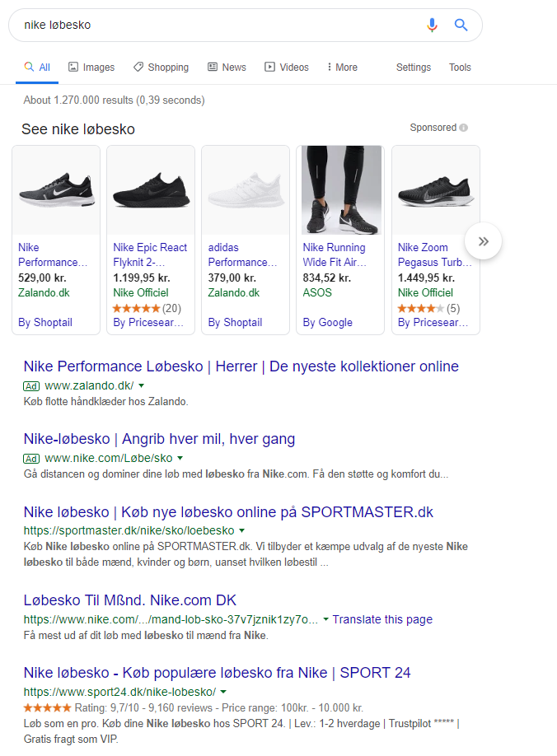Click the Ad badge beside www.zalando.dk
Screen dimensions: 557x756
point(31,386)
